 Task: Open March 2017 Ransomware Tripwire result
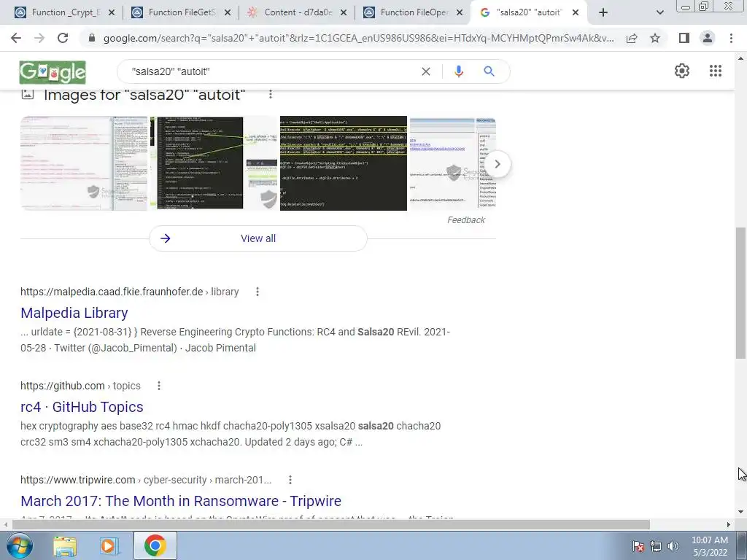[x=181, y=501]
